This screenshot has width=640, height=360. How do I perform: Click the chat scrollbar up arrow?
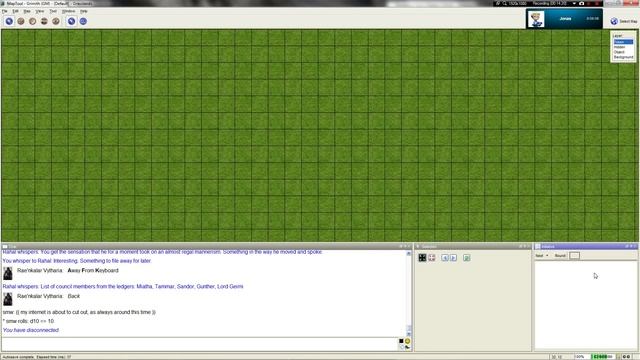pos(409,253)
